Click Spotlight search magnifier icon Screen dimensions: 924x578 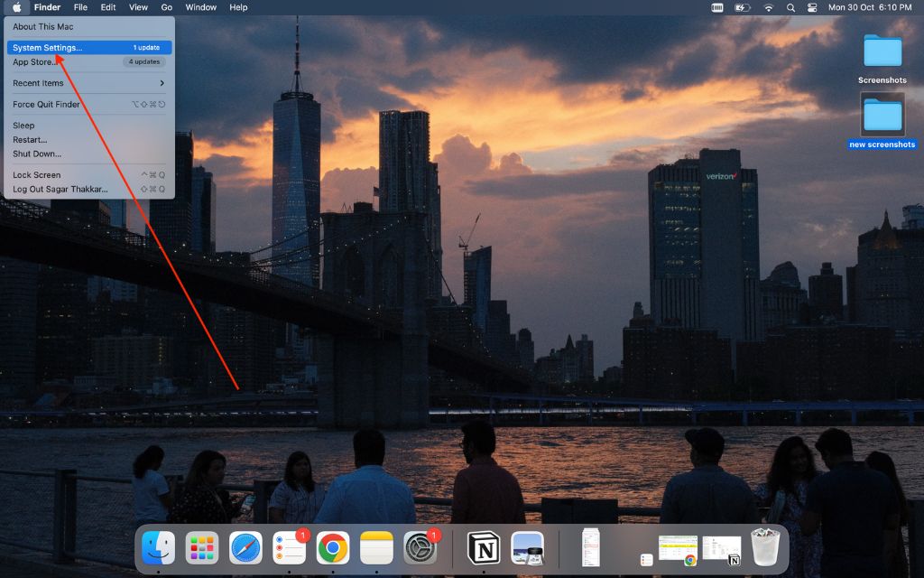pos(790,7)
